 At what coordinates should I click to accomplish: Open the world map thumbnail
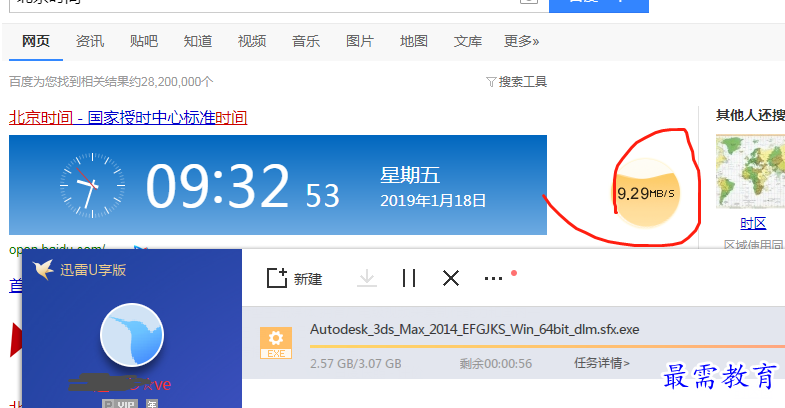751,171
